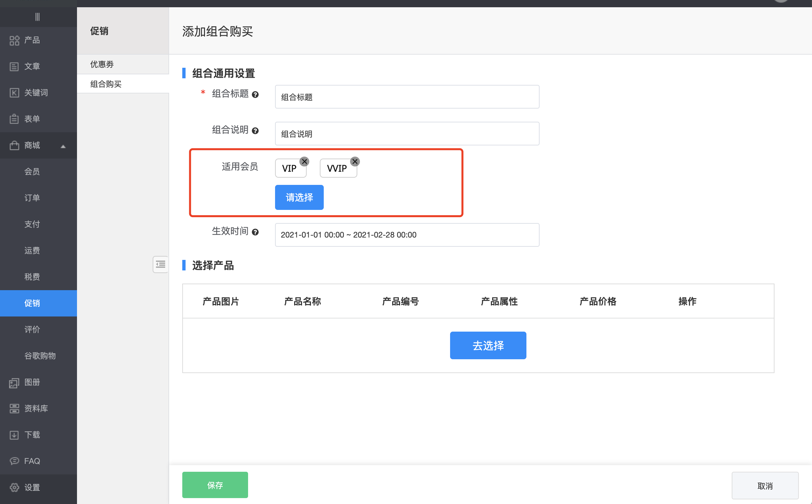Open the 关键词 panel
The image size is (812, 504).
14,93
